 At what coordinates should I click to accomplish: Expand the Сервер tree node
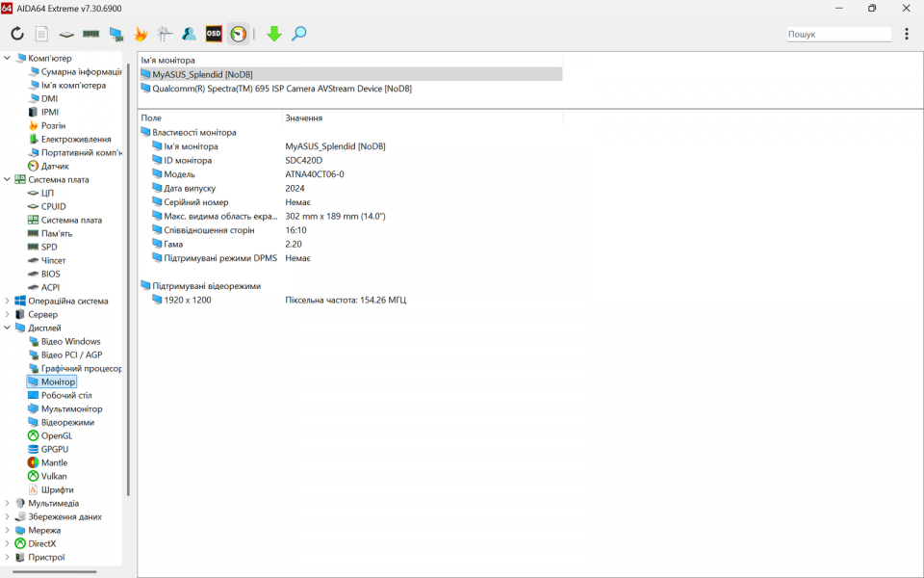point(7,314)
